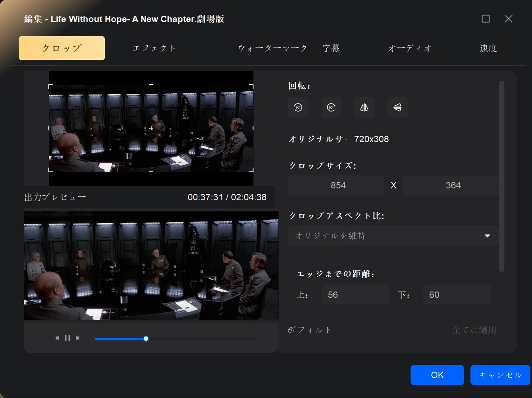
Task: Flip the video vertically
Action: pos(397,107)
